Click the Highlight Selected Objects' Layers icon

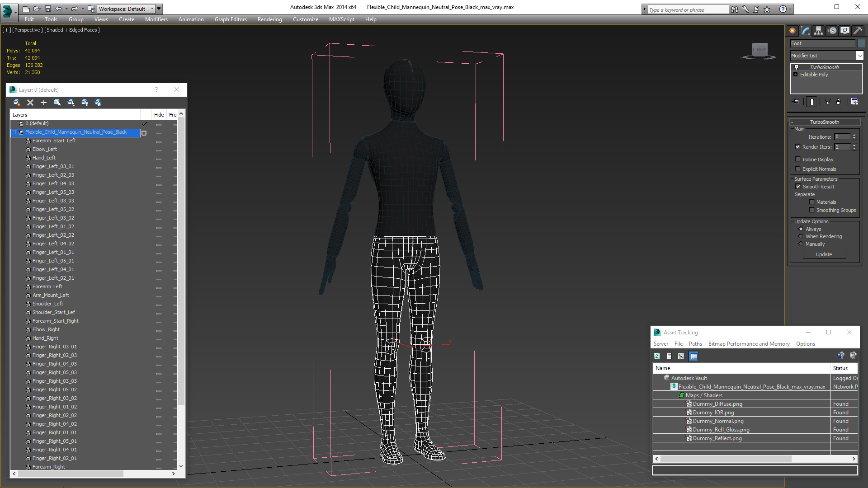71,103
